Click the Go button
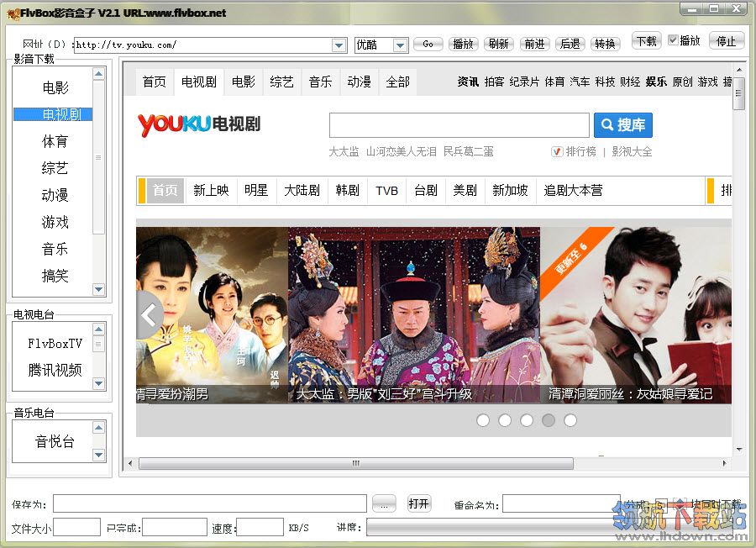756x548 pixels. (428, 45)
